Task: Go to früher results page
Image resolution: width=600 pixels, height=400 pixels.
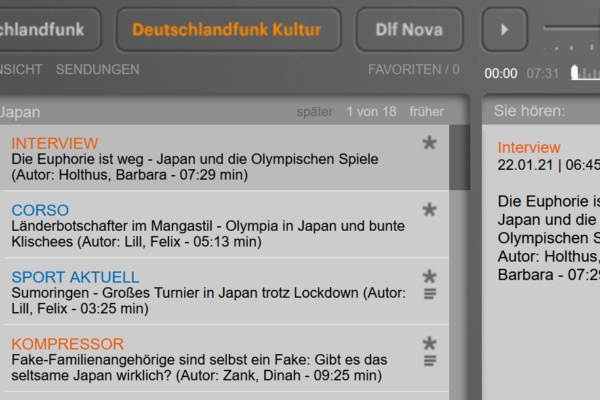Action: click(427, 112)
